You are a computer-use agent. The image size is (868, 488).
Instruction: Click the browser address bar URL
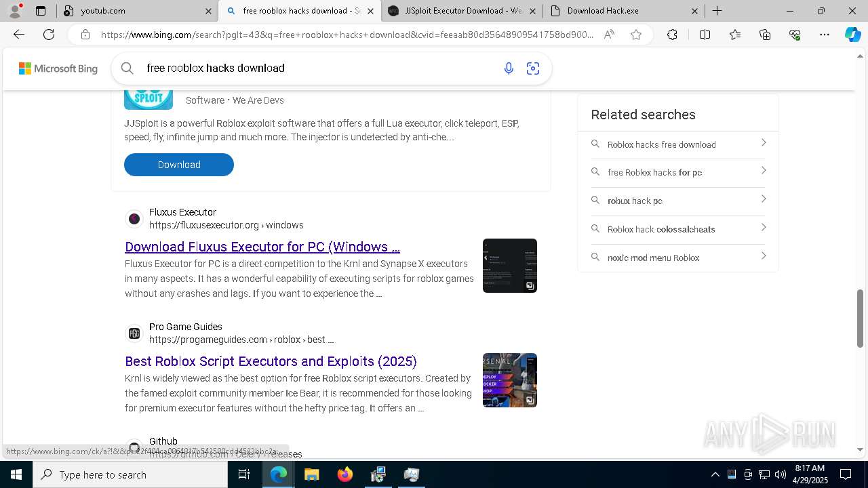pyautogui.click(x=347, y=35)
